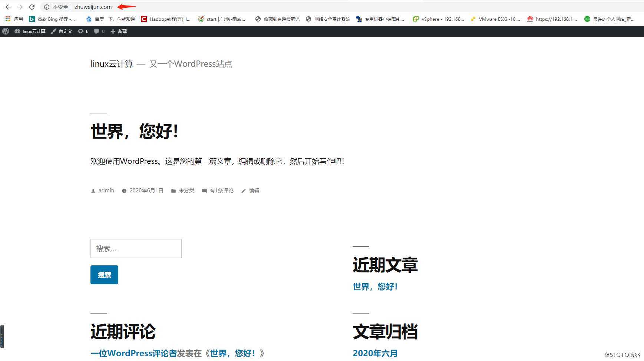This screenshot has height=361, width=644.
Task: Click the clock icon beside post date
Action: (x=124, y=191)
